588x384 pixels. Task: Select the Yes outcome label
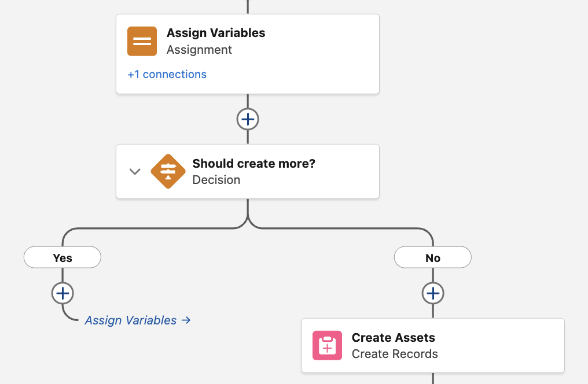click(x=63, y=258)
